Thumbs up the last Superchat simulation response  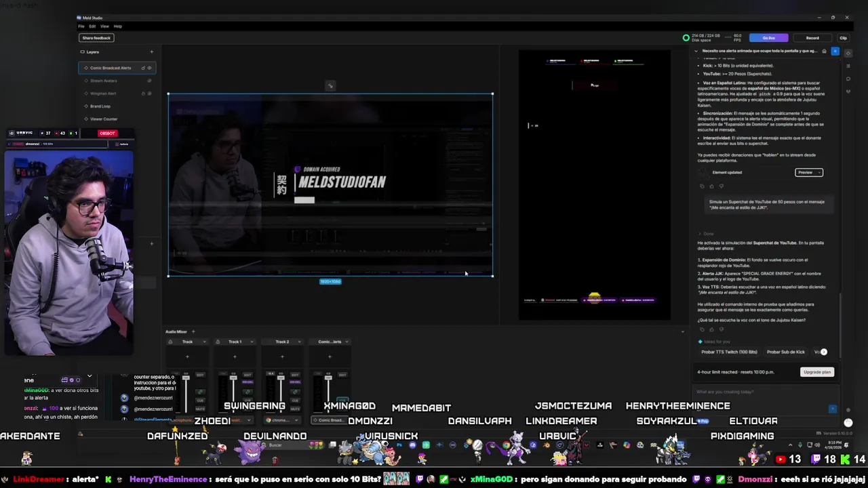[711, 329]
